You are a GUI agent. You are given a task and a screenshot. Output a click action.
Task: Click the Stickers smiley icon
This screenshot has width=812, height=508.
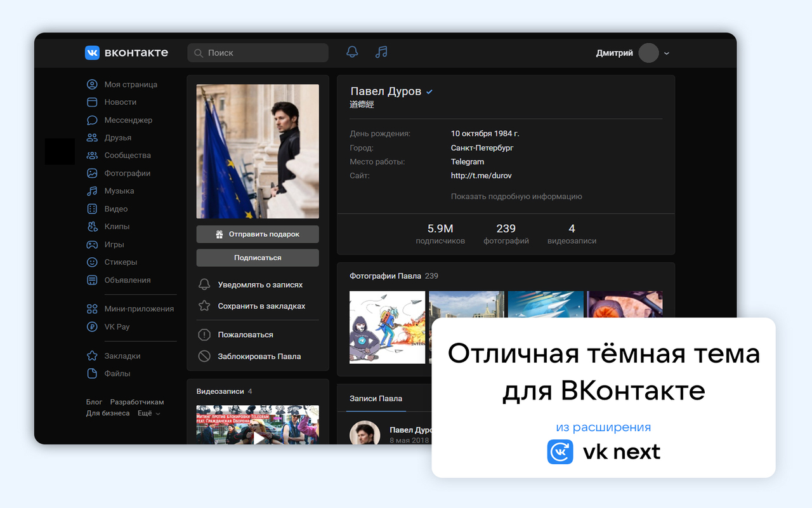[x=92, y=262]
